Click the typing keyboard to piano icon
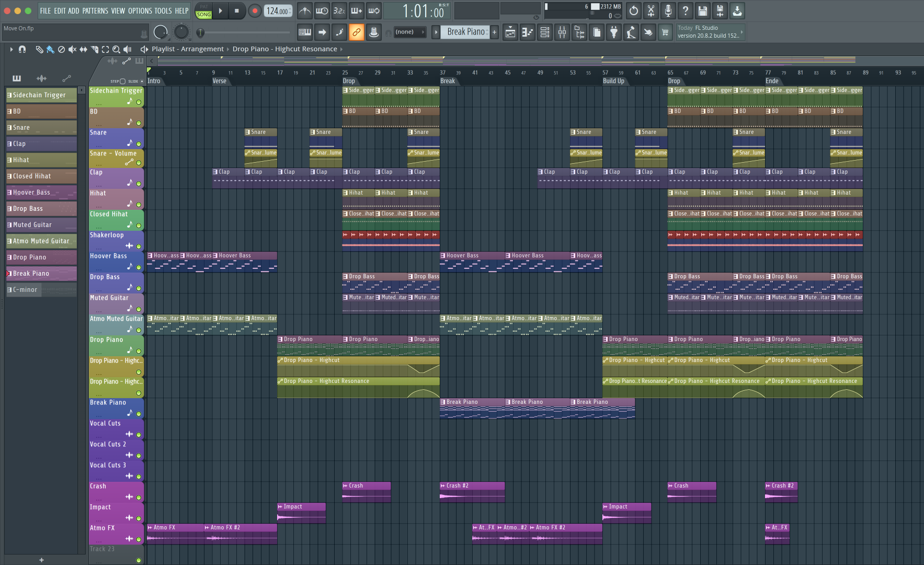The image size is (924, 565). 305,32
